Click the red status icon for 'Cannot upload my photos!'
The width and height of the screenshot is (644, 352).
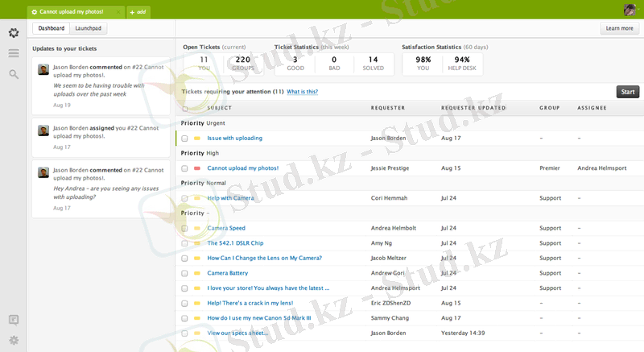[197, 168]
